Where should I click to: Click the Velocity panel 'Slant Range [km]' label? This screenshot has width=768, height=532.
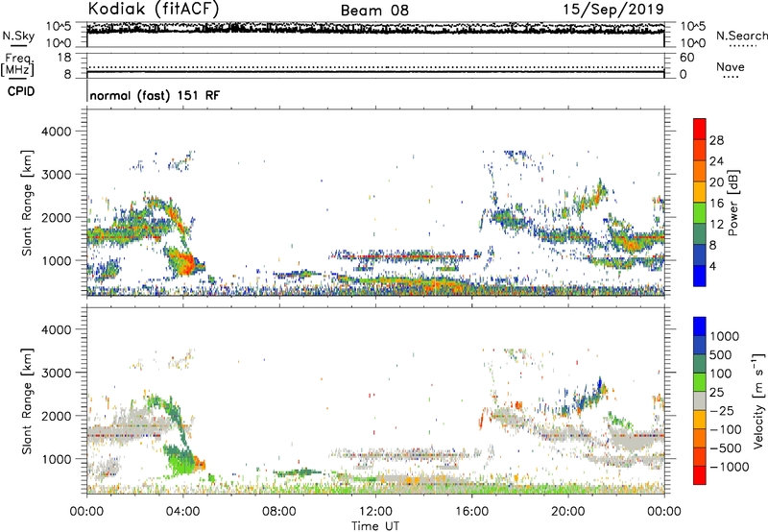(x=27, y=401)
